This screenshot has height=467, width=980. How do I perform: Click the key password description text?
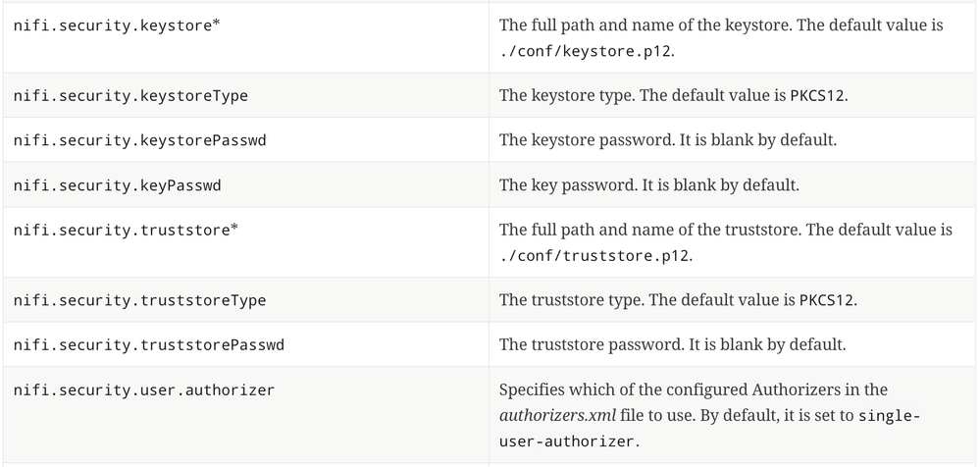click(x=651, y=185)
